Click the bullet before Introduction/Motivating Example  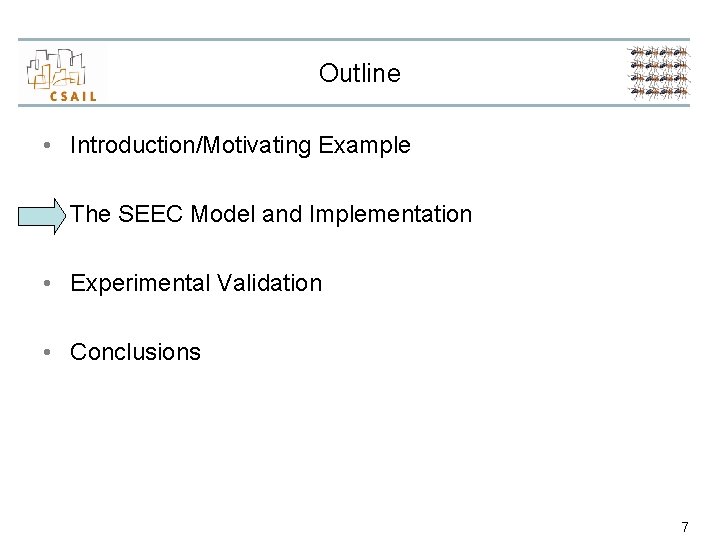pos(48,146)
